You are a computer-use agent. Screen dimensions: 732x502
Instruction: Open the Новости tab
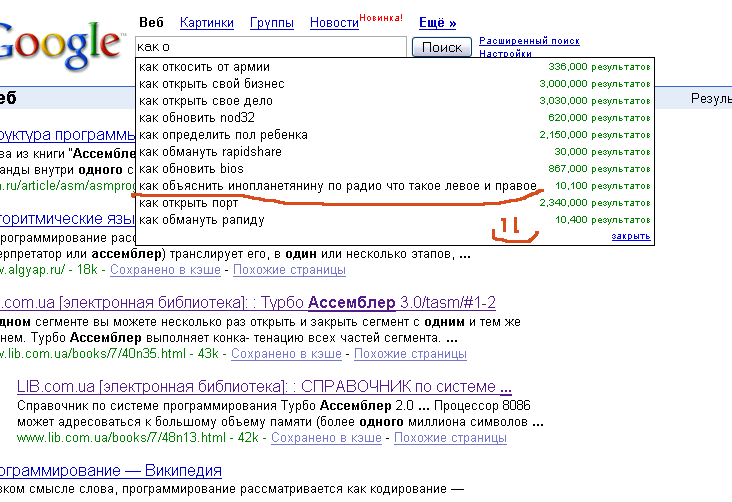click(334, 22)
